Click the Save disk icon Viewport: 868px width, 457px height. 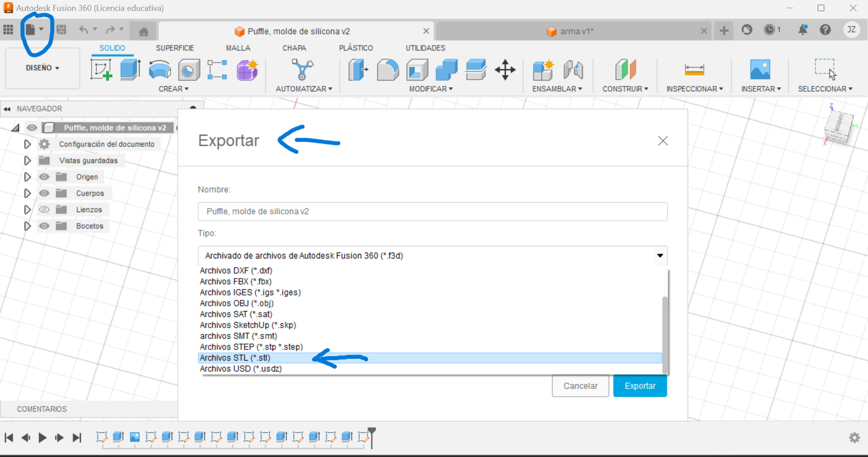pos(61,30)
